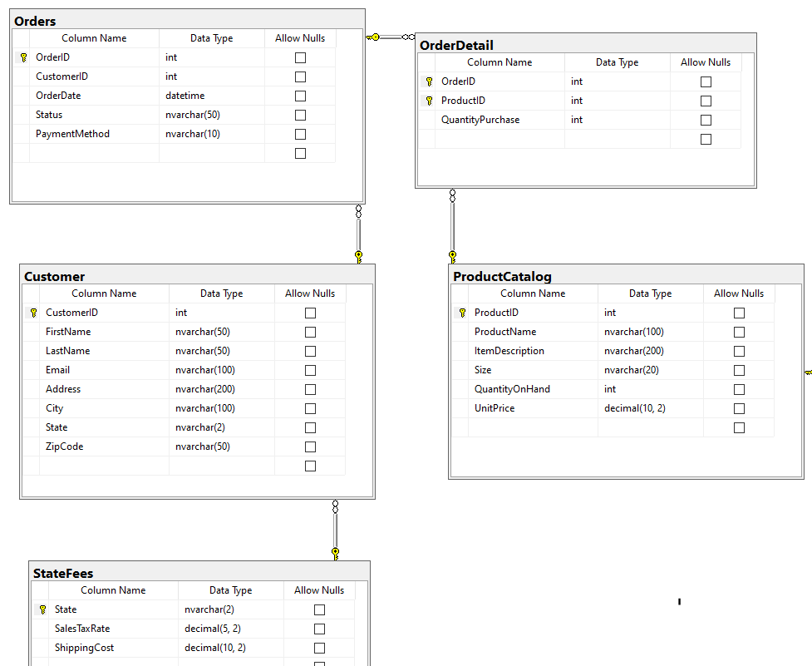Toggle Allow Nulls for the OrderDate column

(299, 96)
